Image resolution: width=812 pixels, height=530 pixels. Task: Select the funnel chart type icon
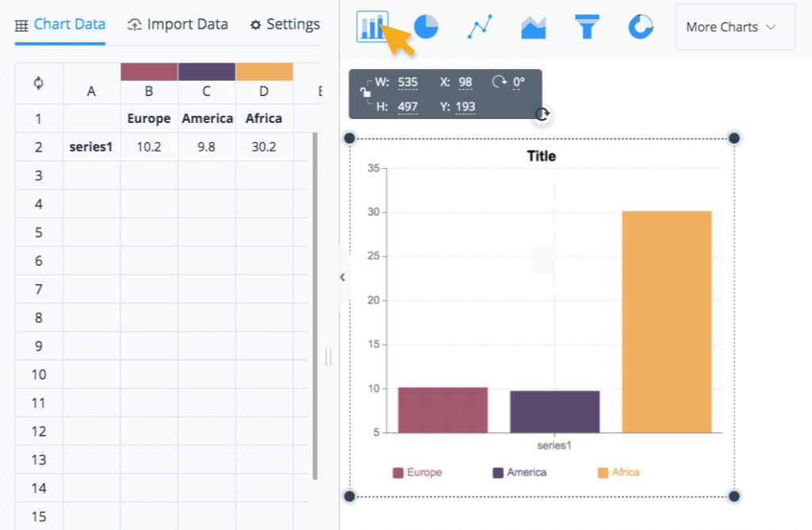pos(586,26)
